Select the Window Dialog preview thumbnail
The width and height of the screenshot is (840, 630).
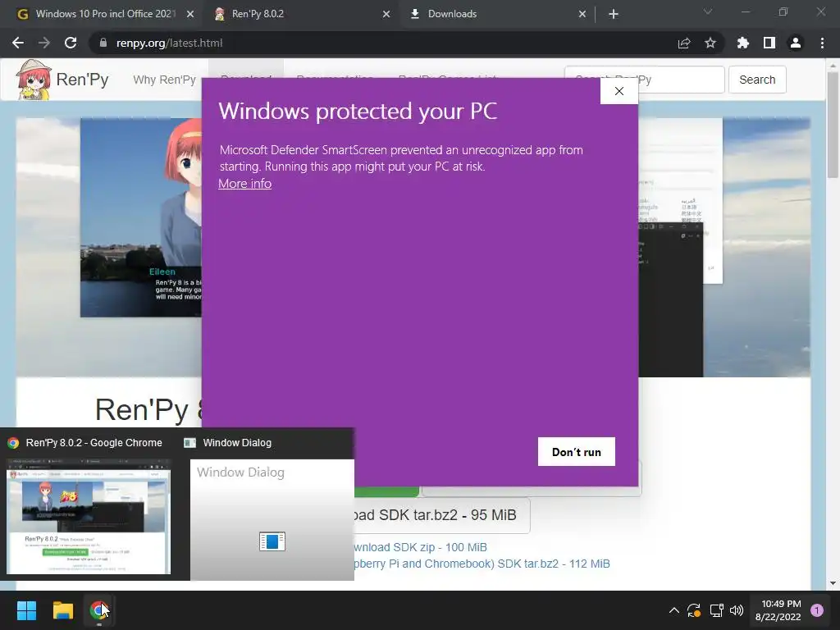pos(272,519)
